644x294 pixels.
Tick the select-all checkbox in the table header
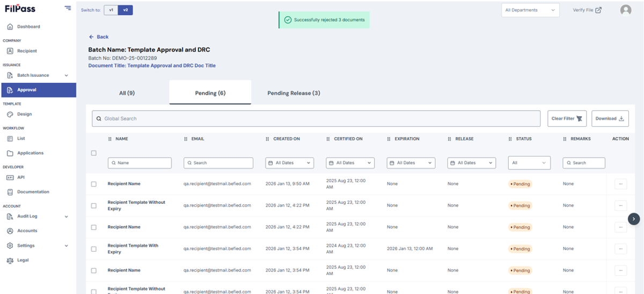pos(94,153)
